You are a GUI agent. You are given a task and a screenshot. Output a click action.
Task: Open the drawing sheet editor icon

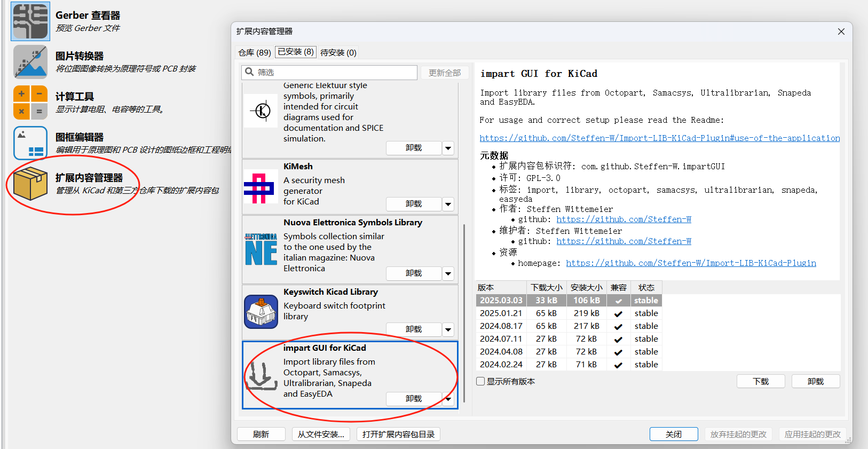pos(30,143)
